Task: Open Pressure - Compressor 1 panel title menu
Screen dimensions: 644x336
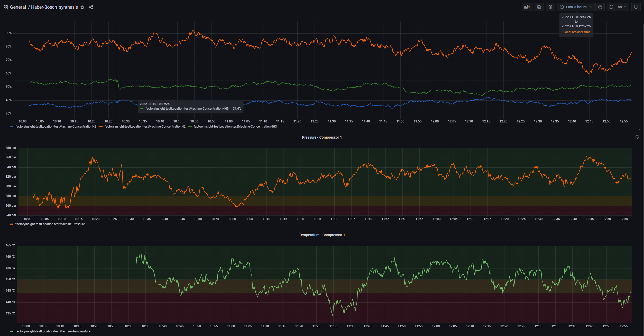Action: pyautogui.click(x=322, y=138)
